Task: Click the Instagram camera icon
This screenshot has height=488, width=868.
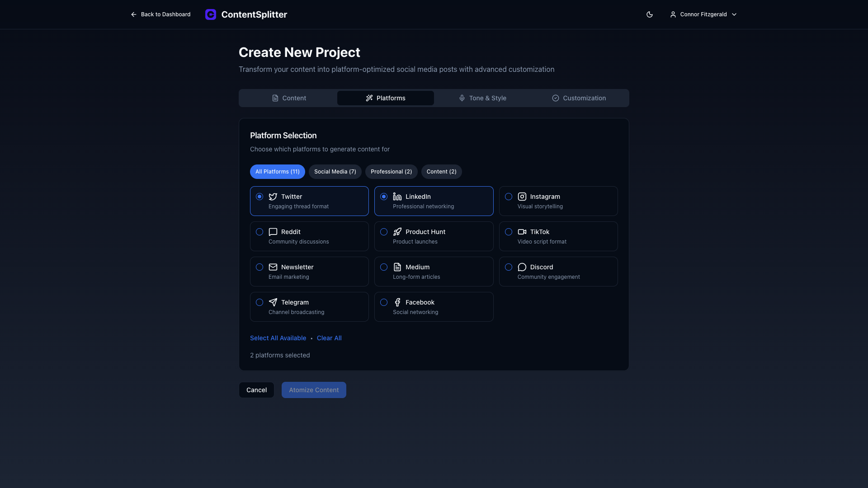Action: coord(522,197)
